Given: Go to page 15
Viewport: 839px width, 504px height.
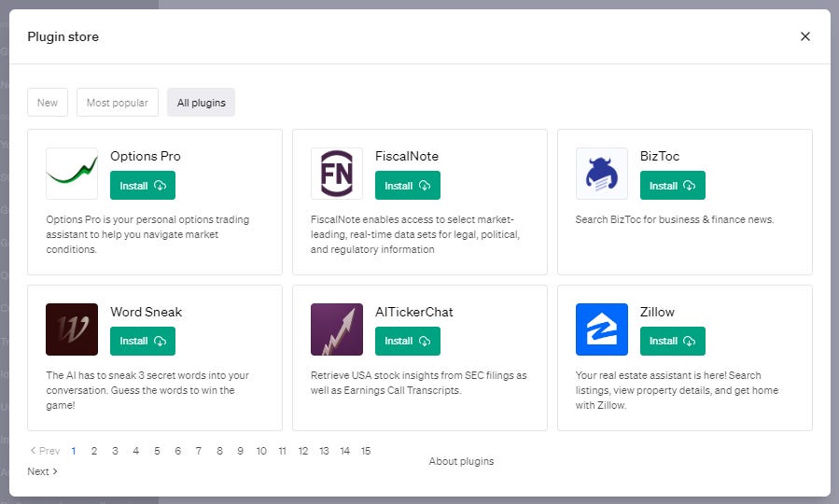Looking at the screenshot, I should (366, 451).
